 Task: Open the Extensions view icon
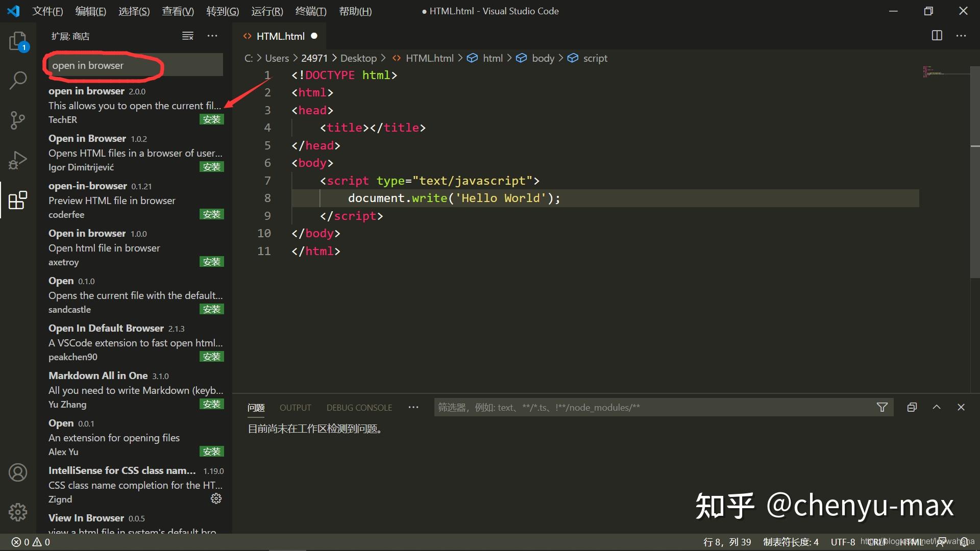pyautogui.click(x=18, y=200)
